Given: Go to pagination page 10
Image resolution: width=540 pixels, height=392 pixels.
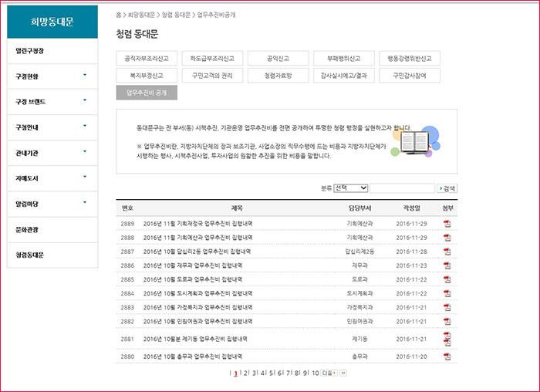Looking at the screenshot, I should coord(315,373).
